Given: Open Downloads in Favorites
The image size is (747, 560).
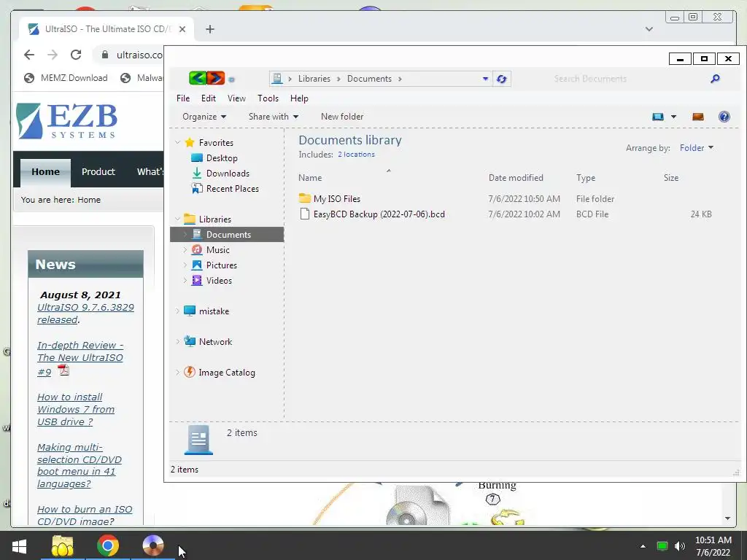Looking at the screenshot, I should (x=228, y=174).
